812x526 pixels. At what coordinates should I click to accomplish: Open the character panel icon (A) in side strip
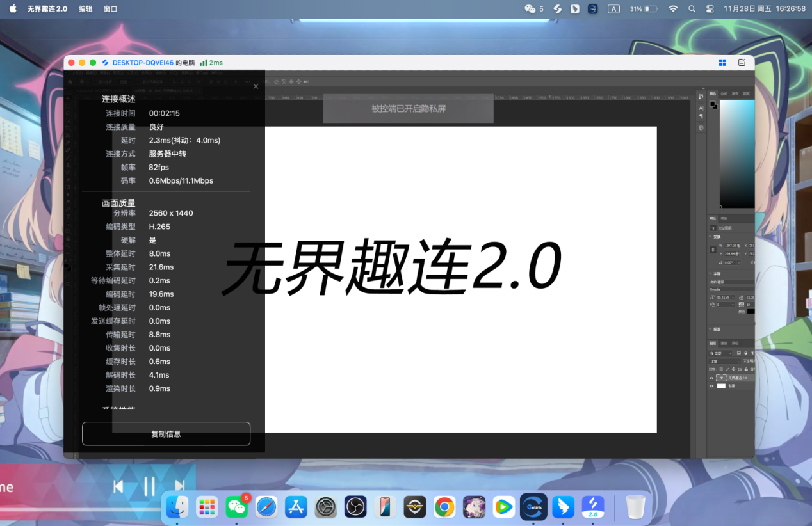701,108
